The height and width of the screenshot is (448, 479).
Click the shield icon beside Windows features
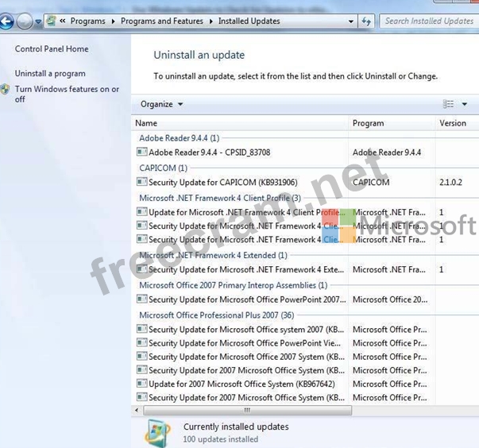coord(5,89)
